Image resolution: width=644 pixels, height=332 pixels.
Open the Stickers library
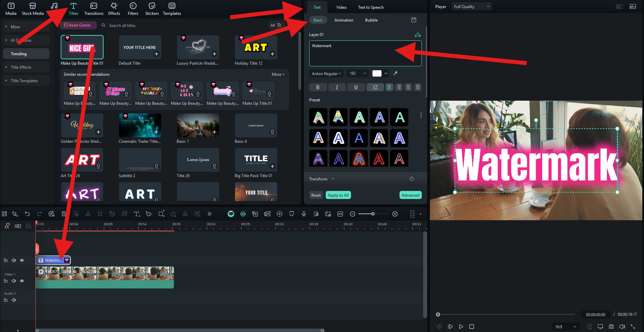tap(152, 9)
